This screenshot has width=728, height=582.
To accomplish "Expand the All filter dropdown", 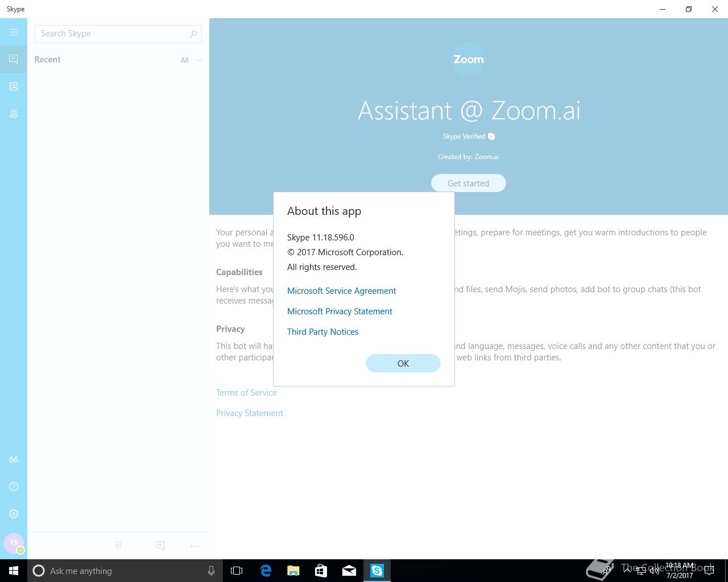I will tap(191, 60).
